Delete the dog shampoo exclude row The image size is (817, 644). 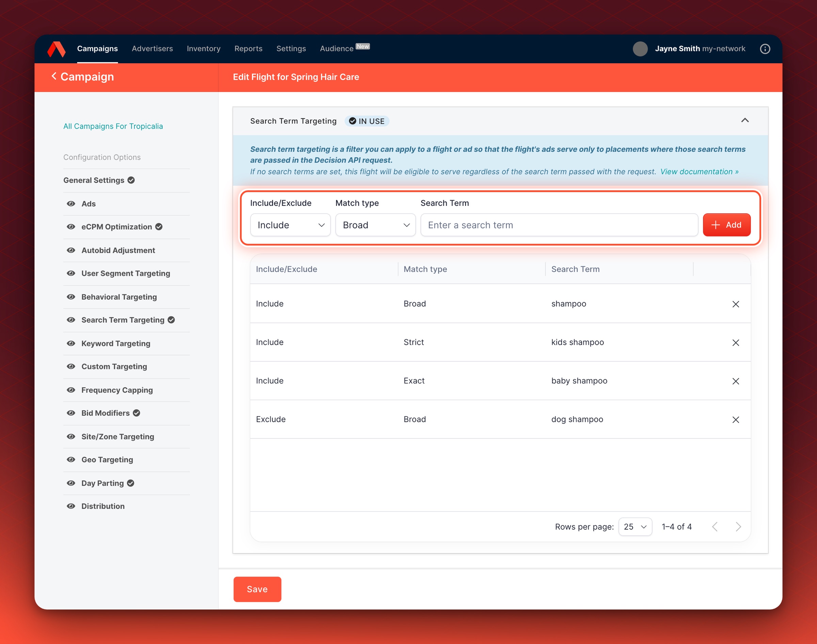(735, 419)
